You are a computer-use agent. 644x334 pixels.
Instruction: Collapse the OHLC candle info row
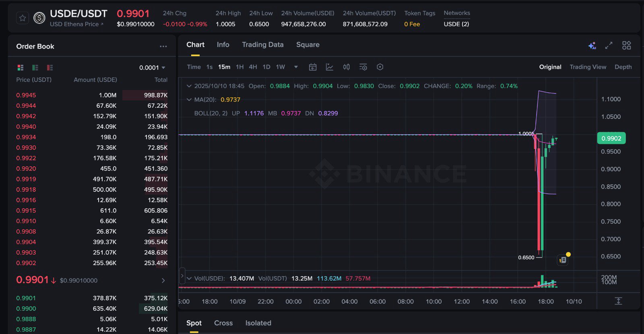pos(189,86)
